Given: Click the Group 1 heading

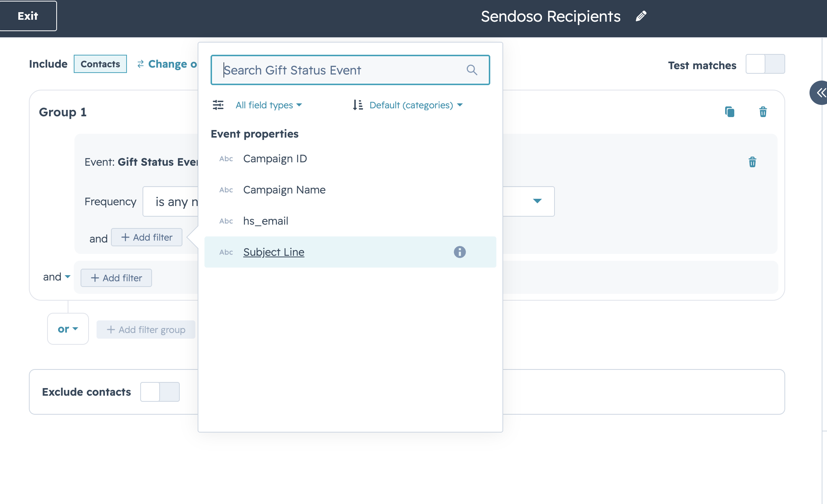Looking at the screenshot, I should (x=63, y=112).
